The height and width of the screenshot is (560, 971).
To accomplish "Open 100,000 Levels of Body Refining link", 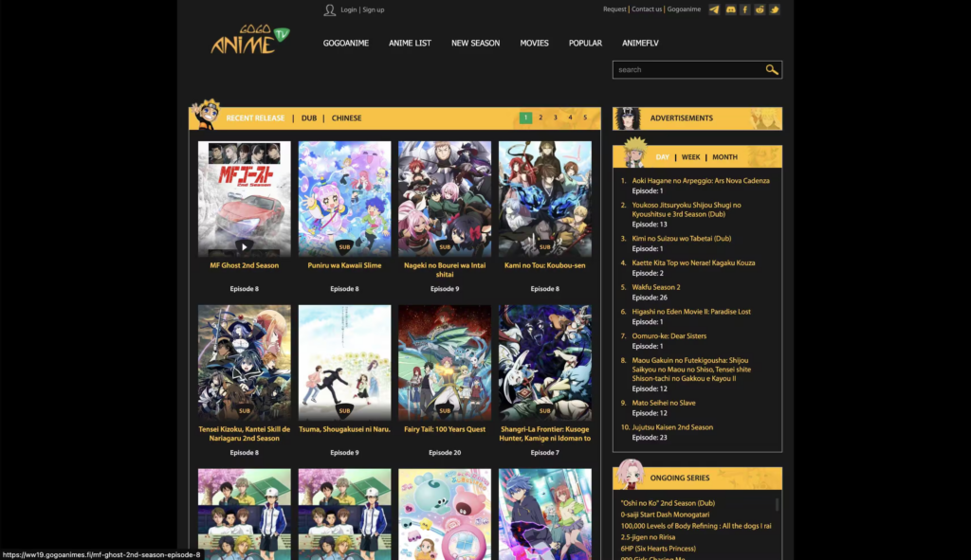I will (695, 526).
